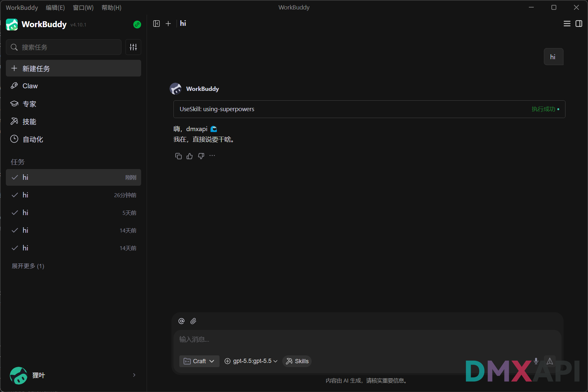Click the 狸叶 user avatar

coord(19,375)
